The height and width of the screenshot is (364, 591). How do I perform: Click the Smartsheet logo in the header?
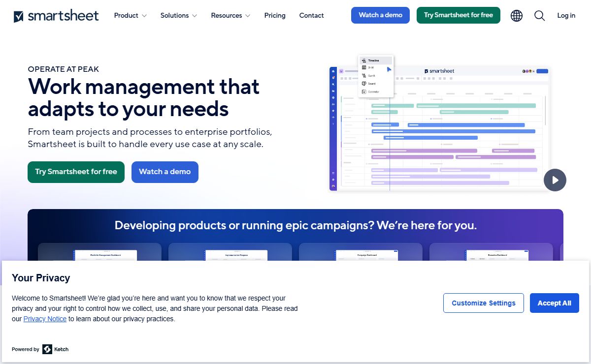56,16
